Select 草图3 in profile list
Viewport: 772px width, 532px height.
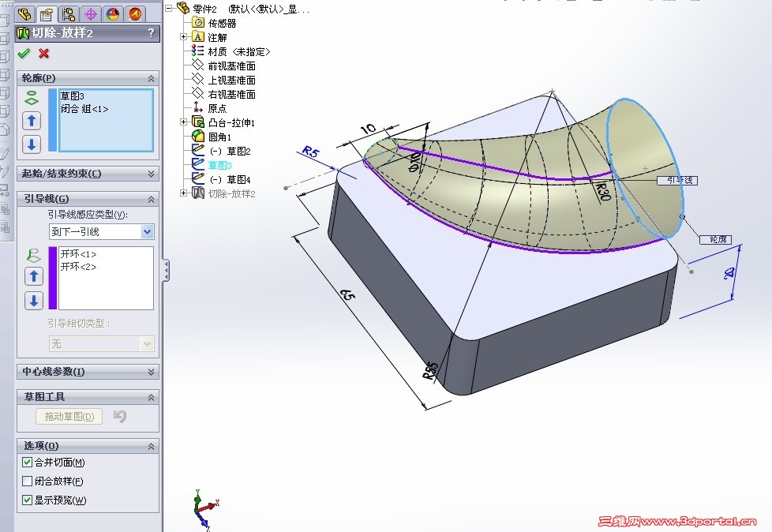coord(73,96)
